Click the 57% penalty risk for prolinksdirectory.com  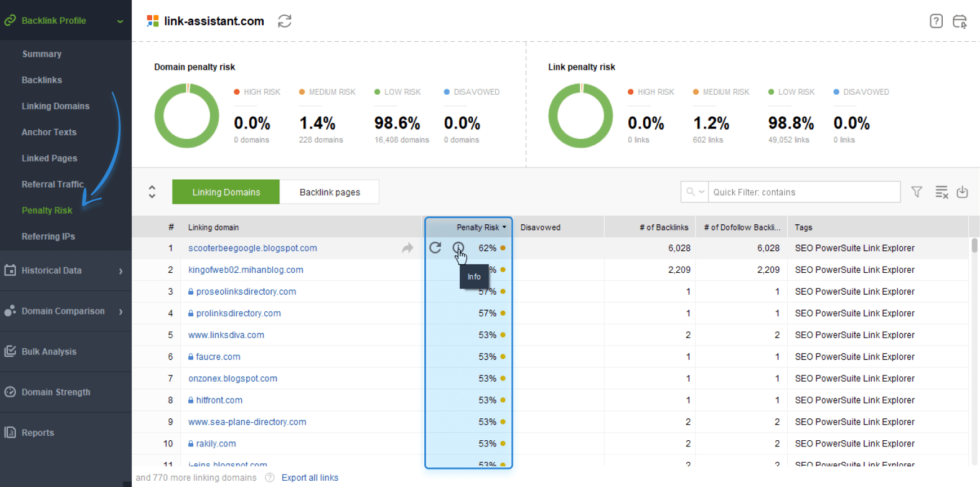click(487, 313)
